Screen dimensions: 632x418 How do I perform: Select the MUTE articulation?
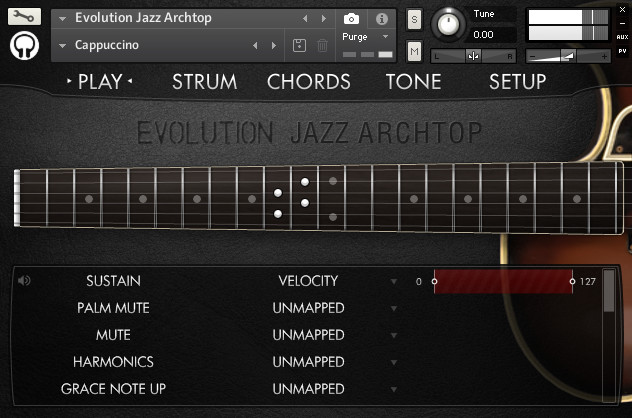[114, 335]
